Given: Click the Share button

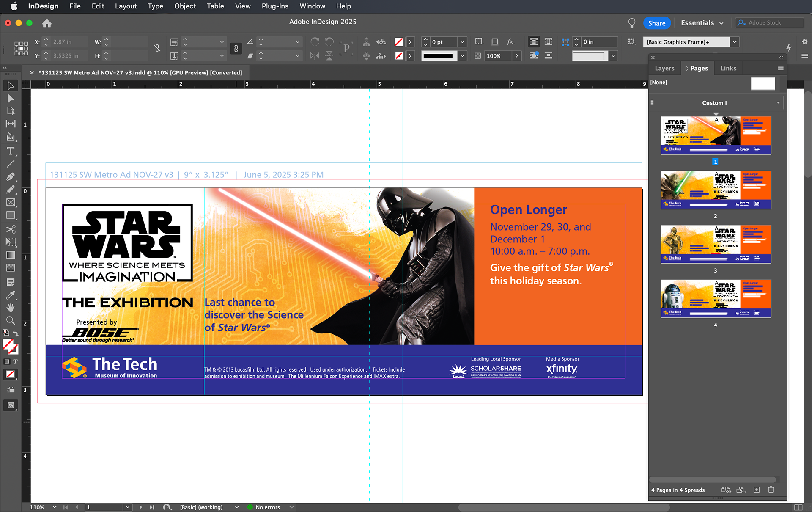Looking at the screenshot, I should coord(657,23).
